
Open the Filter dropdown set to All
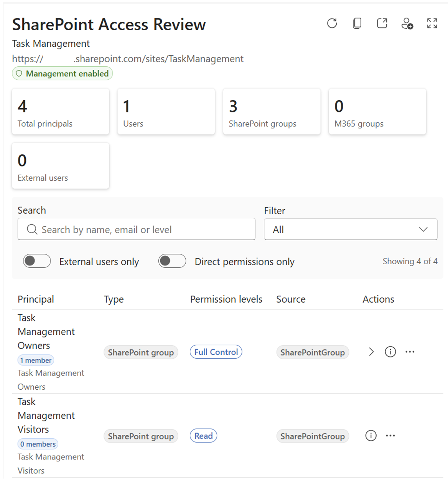pos(351,229)
